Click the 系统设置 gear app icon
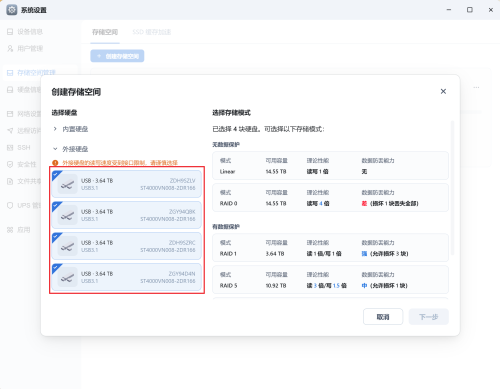The image size is (500, 389). [x=12, y=10]
